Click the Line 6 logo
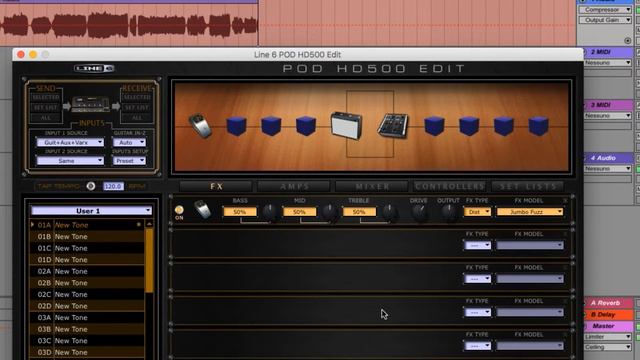Screen dimensions: 640x360 pos(94,68)
